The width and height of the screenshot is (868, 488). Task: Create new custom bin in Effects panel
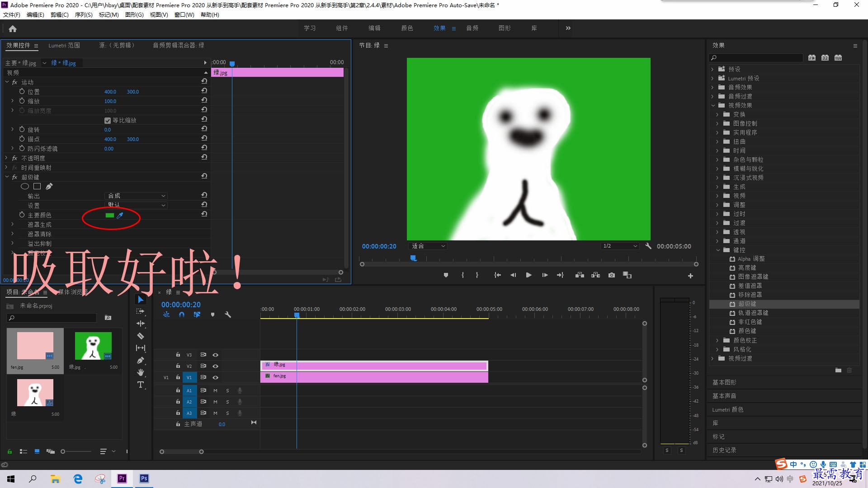point(838,370)
